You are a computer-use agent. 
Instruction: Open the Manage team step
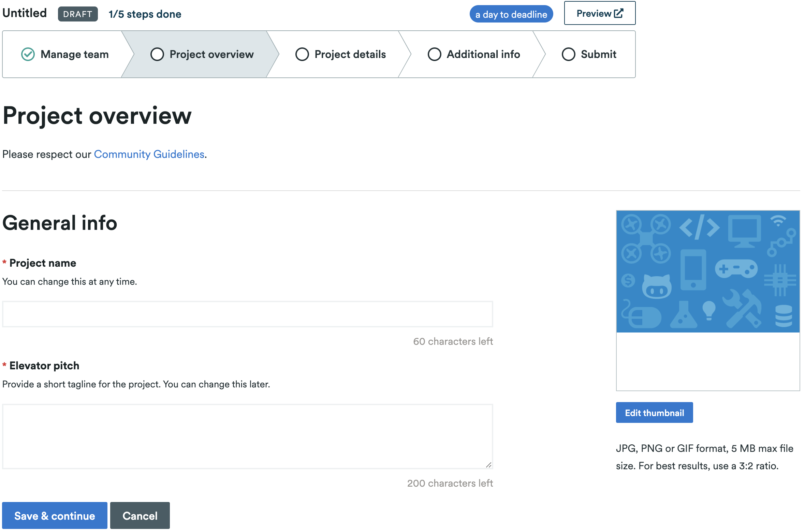(x=74, y=54)
